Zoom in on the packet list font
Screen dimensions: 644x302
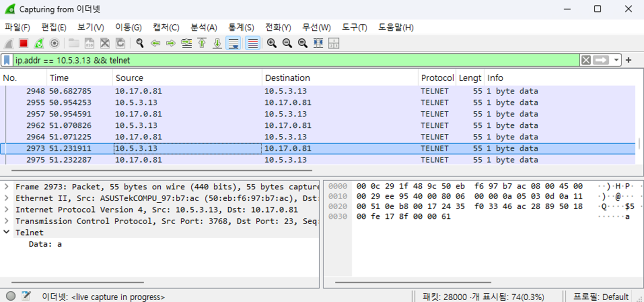click(x=271, y=43)
